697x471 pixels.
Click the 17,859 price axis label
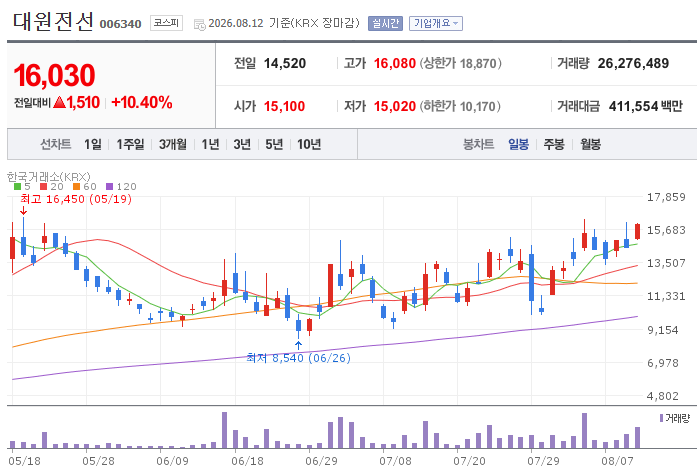(x=666, y=197)
